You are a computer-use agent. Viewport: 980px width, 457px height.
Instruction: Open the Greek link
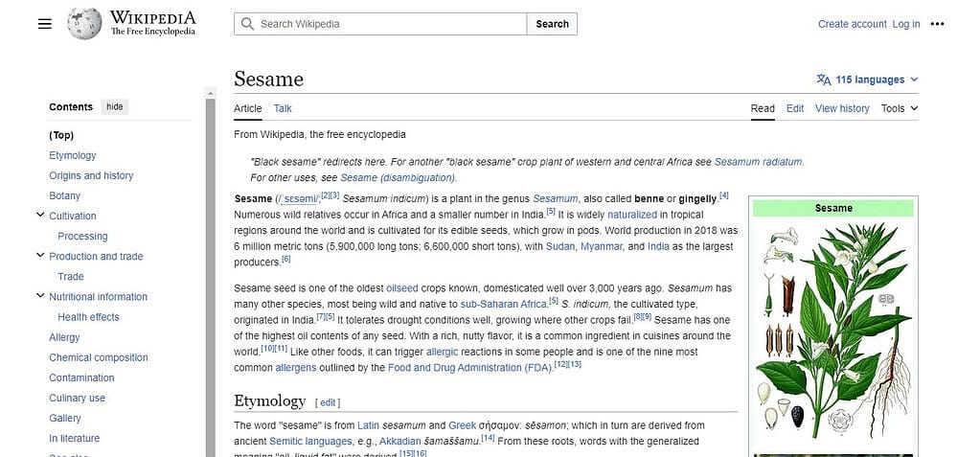pos(462,425)
